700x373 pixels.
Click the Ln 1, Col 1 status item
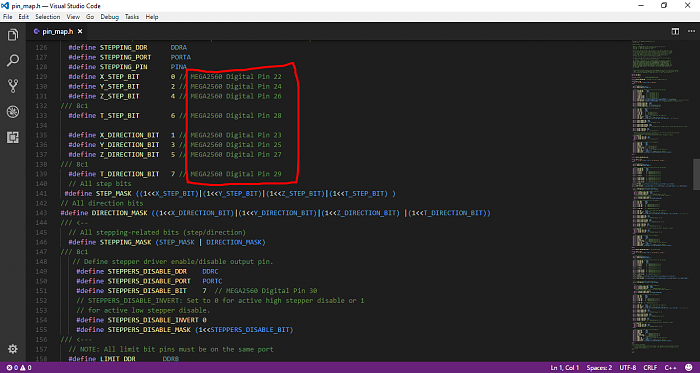click(565, 368)
